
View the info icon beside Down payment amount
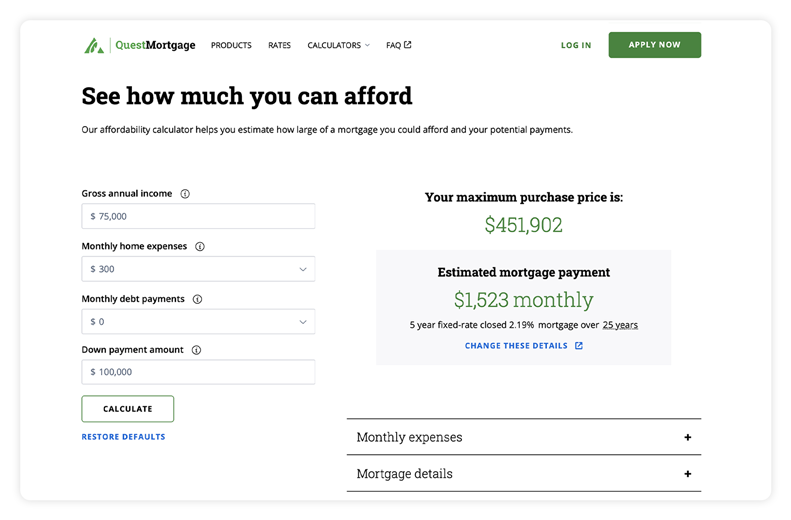click(196, 350)
